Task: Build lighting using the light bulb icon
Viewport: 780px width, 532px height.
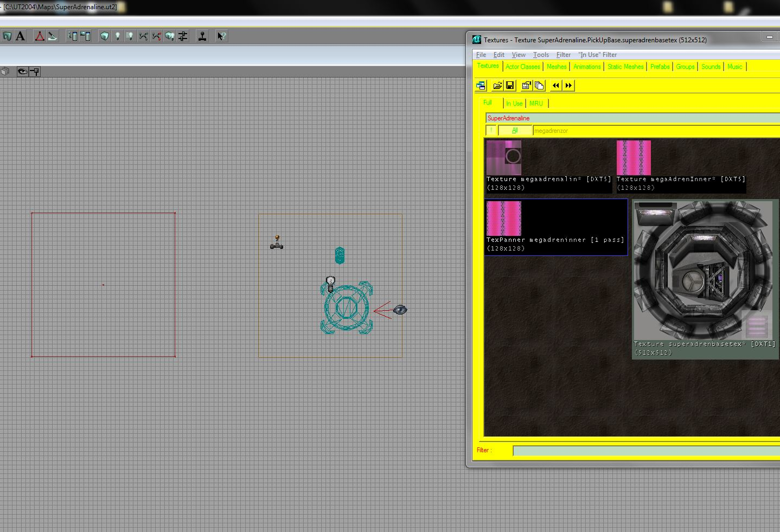Action: tap(117, 36)
